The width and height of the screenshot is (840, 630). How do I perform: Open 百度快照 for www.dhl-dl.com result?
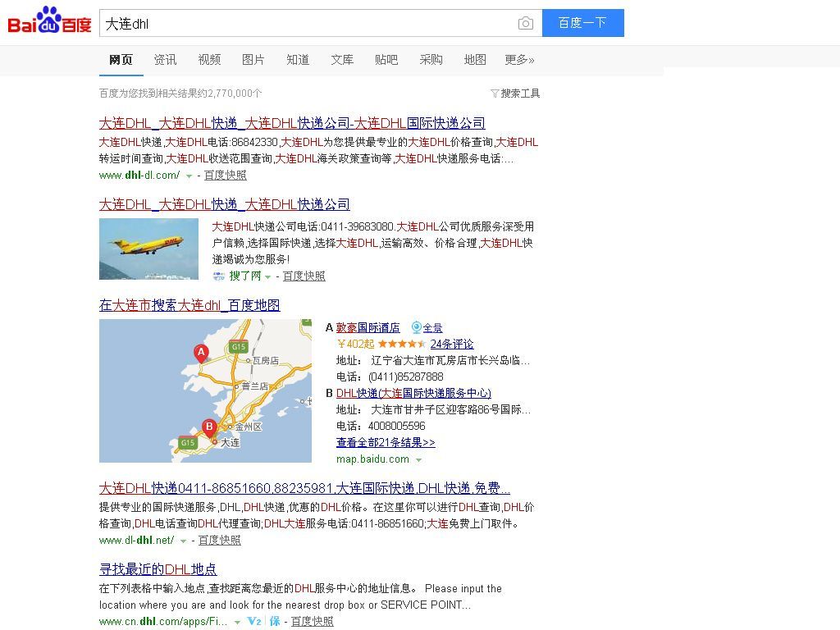[226, 176]
